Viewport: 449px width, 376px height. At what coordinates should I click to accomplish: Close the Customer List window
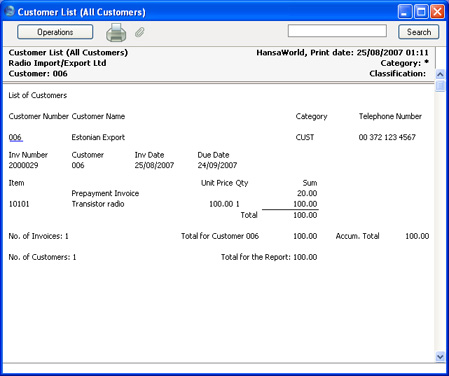(x=437, y=12)
